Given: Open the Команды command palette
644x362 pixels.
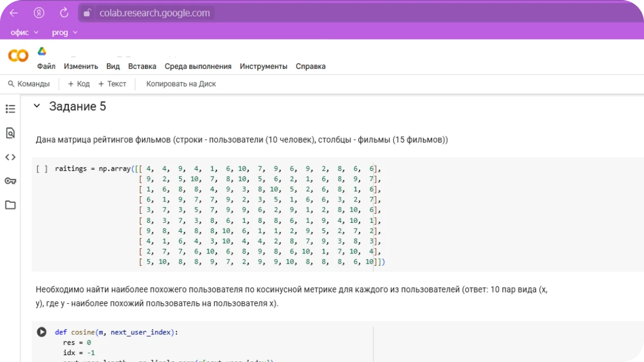Looking at the screenshot, I should (29, 84).
